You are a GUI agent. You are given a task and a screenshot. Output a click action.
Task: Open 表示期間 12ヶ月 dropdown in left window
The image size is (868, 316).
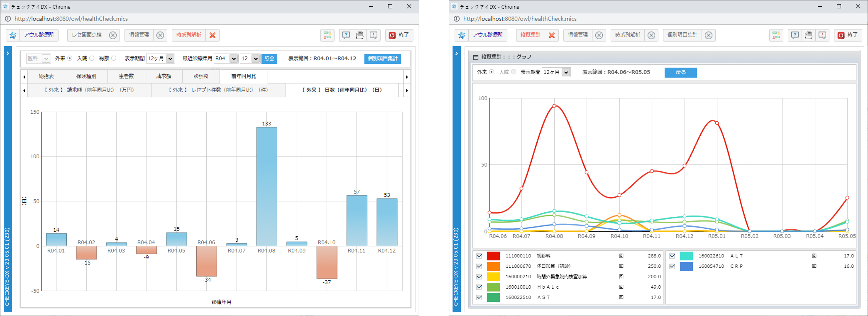click(x=161, y=58)
